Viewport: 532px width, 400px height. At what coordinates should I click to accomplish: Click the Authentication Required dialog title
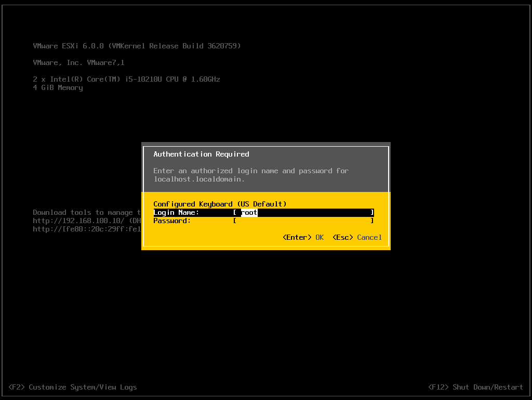(x=201, y=154)
